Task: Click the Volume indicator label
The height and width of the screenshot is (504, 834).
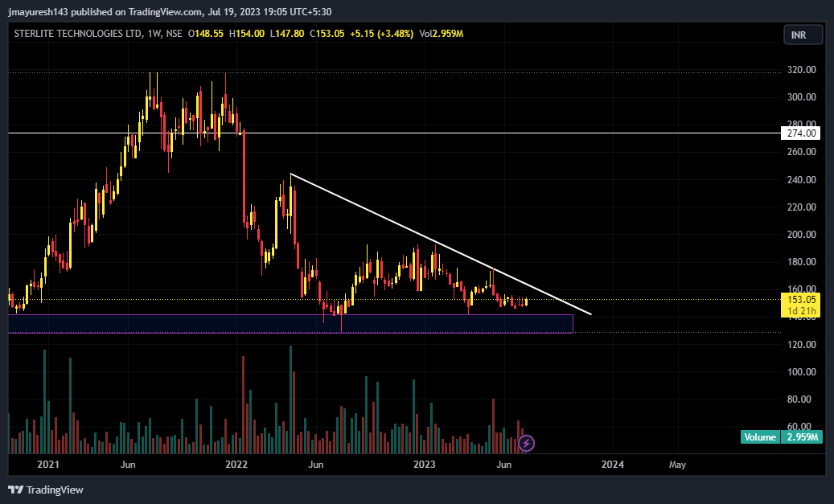Action: (760, 437)
